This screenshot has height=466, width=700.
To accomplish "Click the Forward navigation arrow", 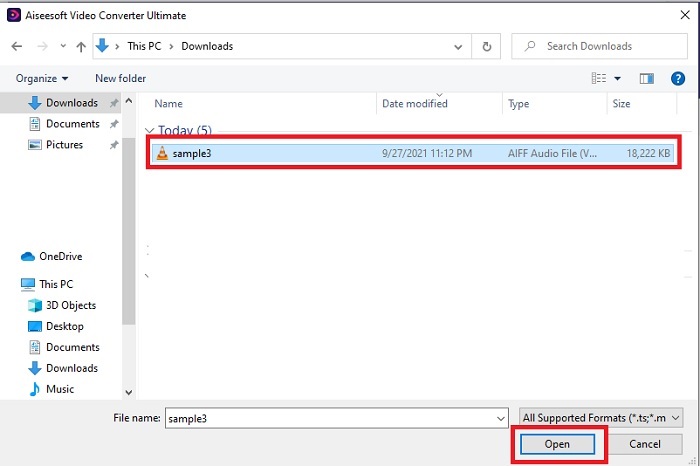I will [42, 46].
